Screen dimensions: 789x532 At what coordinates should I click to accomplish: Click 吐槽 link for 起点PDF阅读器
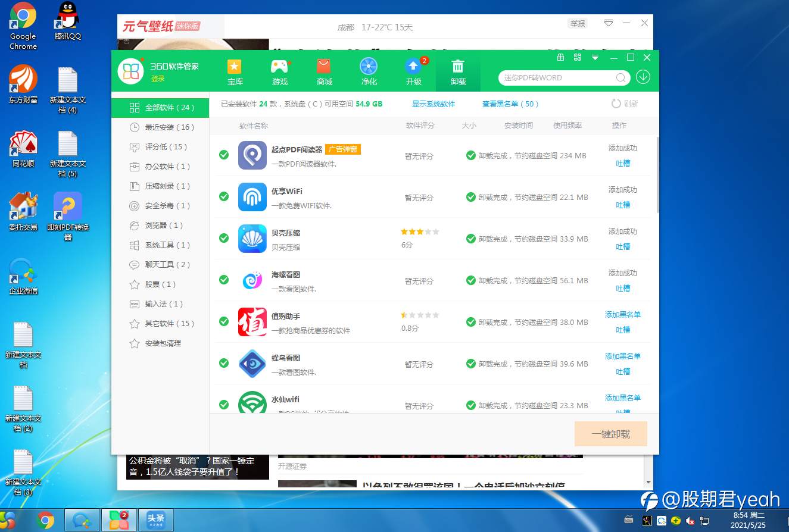tap(623, 164)
